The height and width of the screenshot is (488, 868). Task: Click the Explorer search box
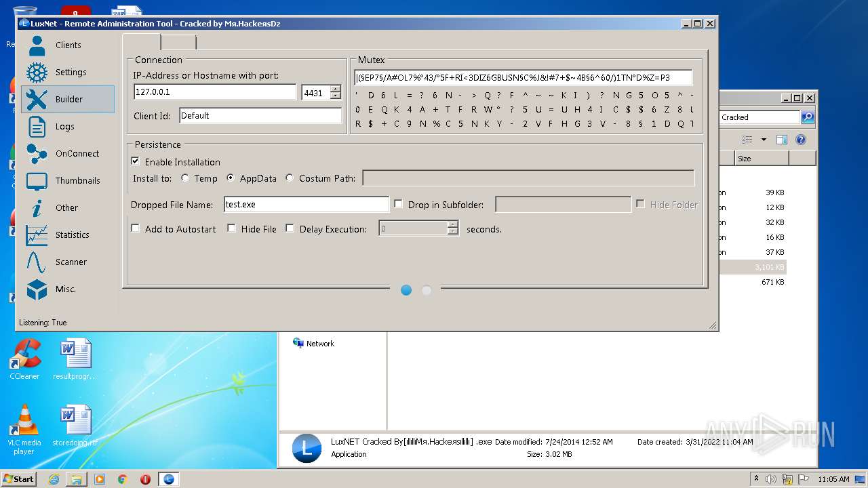click(x=759, y=117)
